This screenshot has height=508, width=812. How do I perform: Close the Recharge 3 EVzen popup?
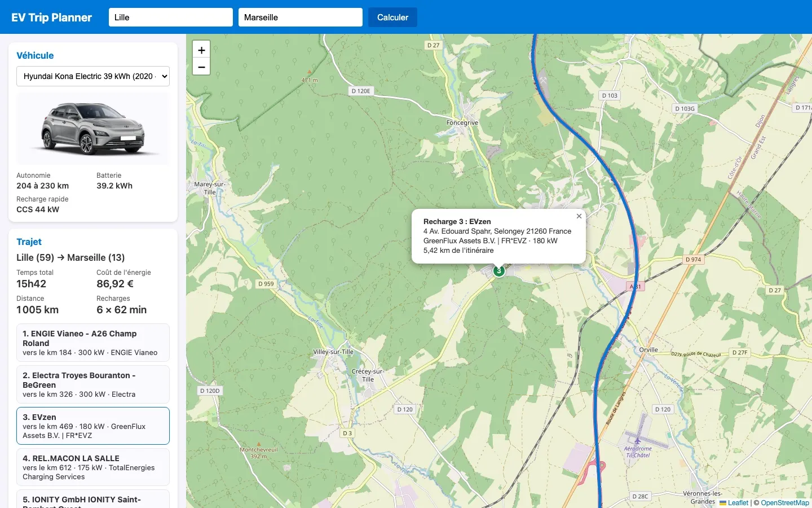pos(579,216)
